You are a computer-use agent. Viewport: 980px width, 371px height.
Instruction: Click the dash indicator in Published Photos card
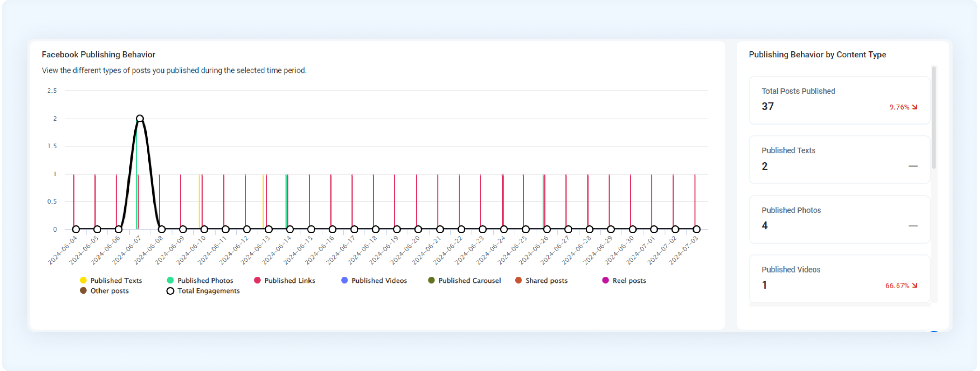pyautogui.click(x=913, y=226)
